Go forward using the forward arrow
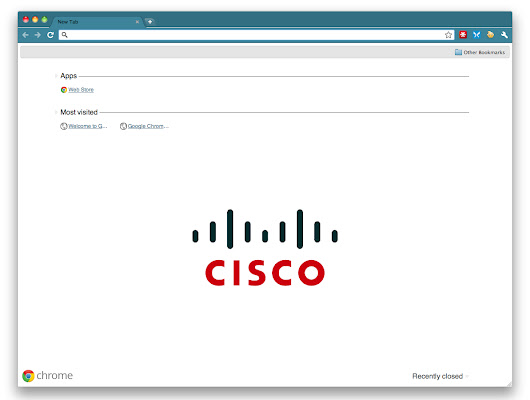 tap(38, 35)
